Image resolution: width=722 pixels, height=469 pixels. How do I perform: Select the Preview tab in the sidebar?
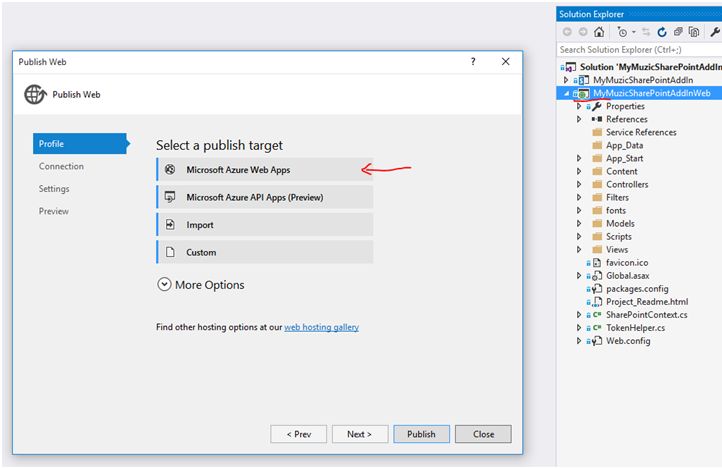(x=53, y=211)
